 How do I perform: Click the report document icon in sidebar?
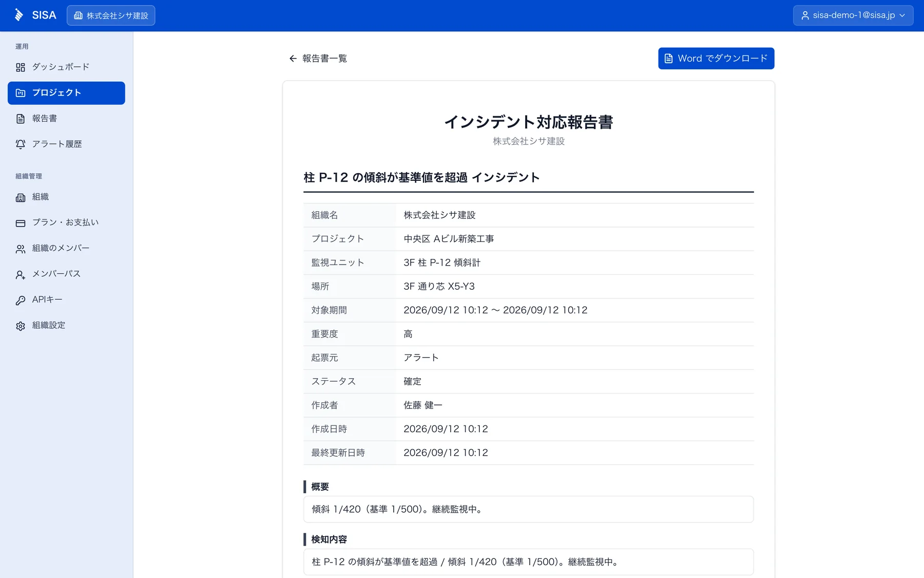(21, 119)
